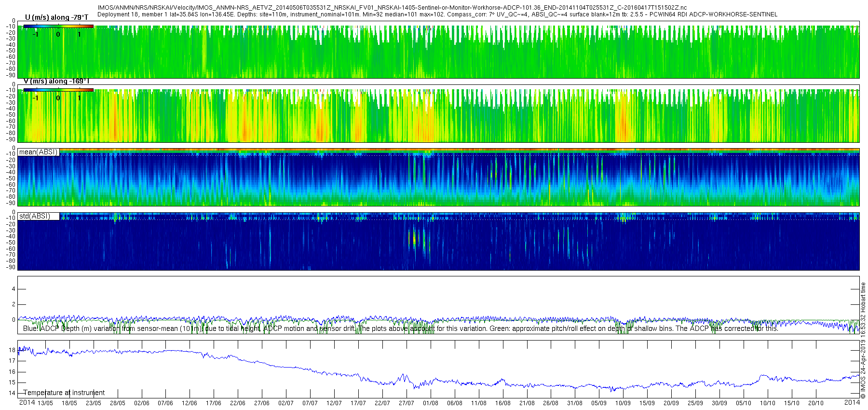This screenshot has height=410, width=868.
Task: Click the '10/10' date tick label
Action: pyautogui.click(x=768, y=403)
